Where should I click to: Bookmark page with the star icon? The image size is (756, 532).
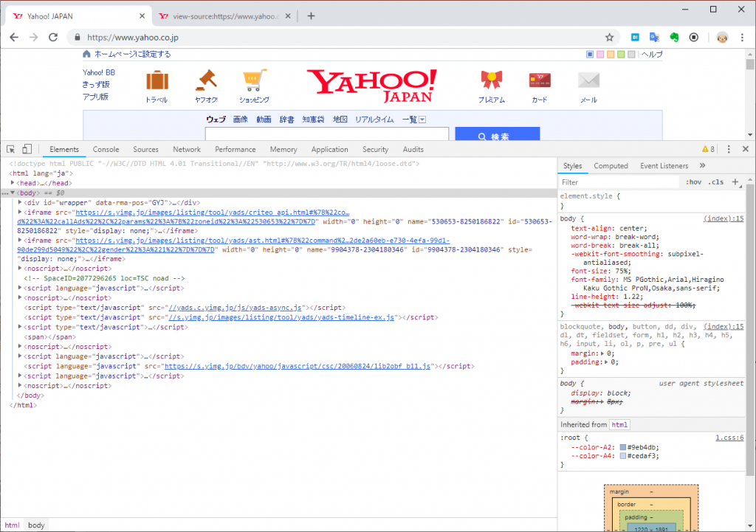[x=609, y=37]
